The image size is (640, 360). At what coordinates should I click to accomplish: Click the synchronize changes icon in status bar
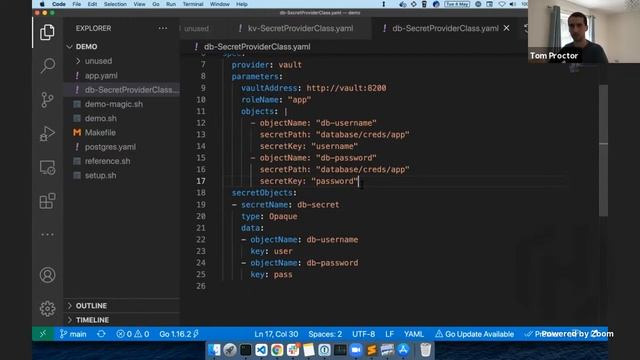point(101,334)
